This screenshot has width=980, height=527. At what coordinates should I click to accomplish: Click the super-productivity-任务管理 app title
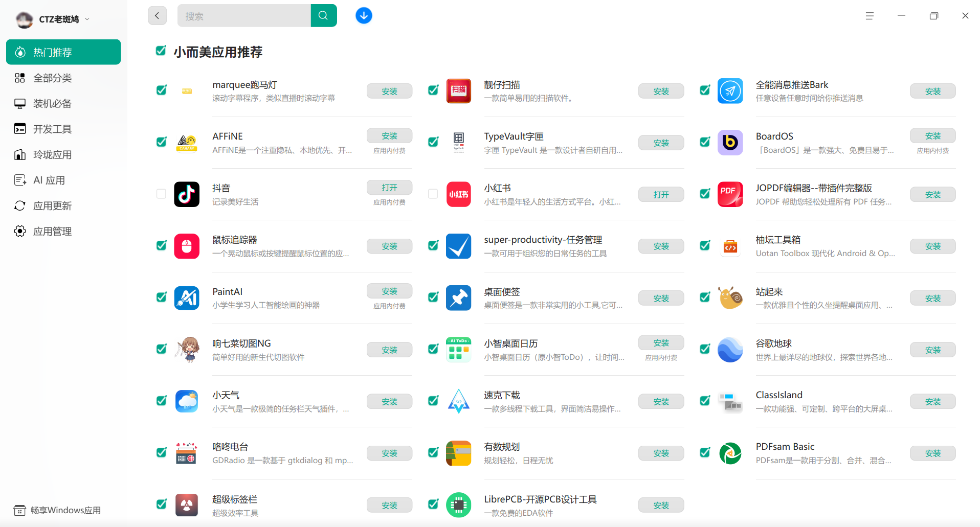543,240
